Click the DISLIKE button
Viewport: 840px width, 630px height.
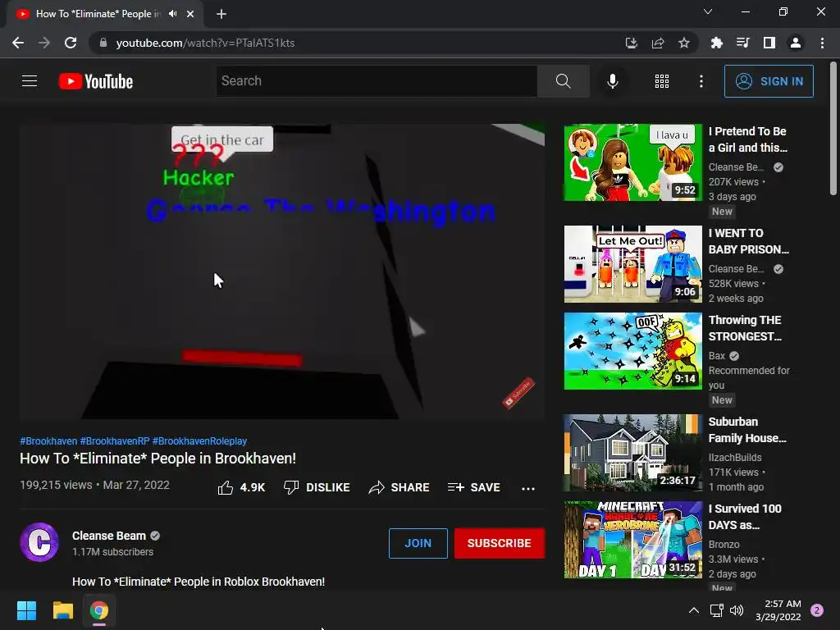coord(317,487)
